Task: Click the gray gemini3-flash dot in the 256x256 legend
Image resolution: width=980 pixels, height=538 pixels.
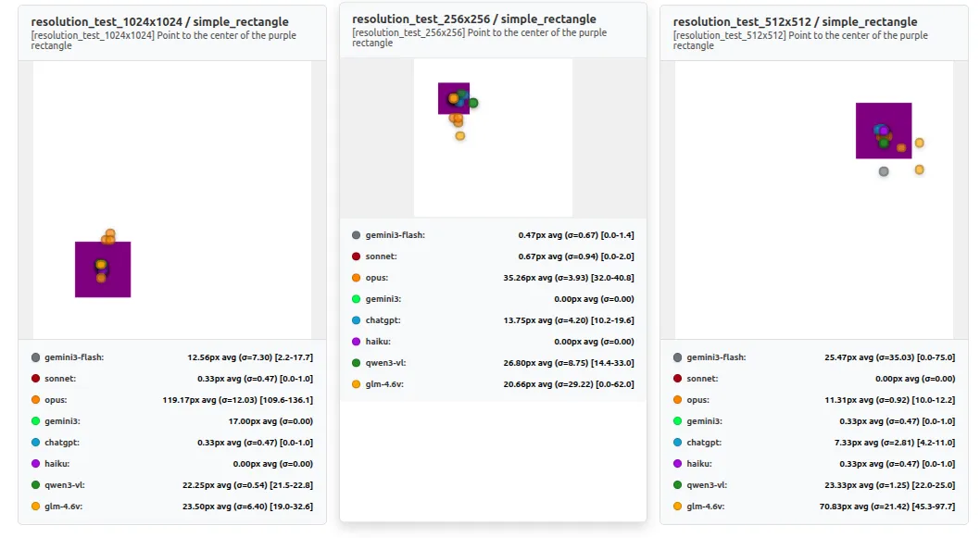Action: tap(357, 235)
